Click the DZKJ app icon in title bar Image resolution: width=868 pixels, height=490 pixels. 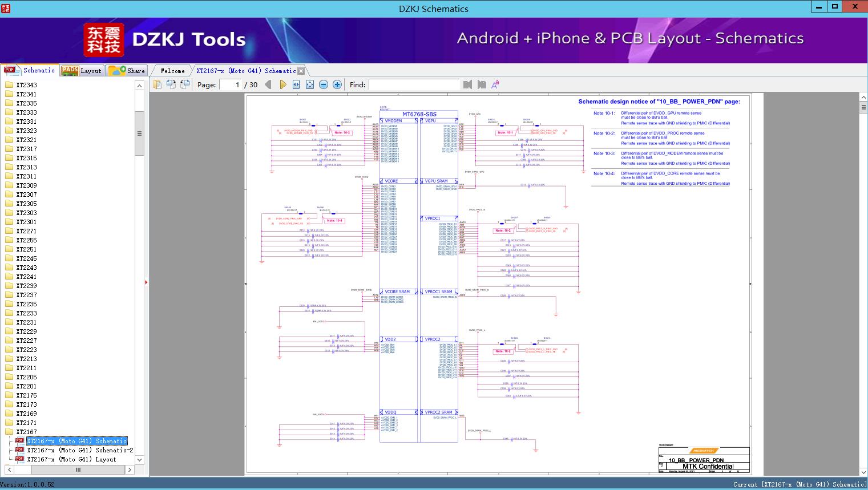pos(6,7)
